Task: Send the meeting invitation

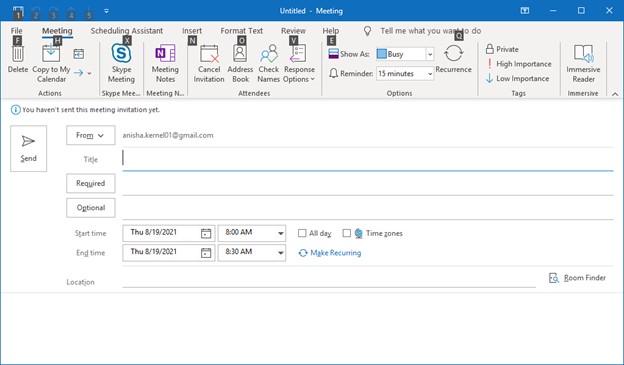Action: pos(29,148)
